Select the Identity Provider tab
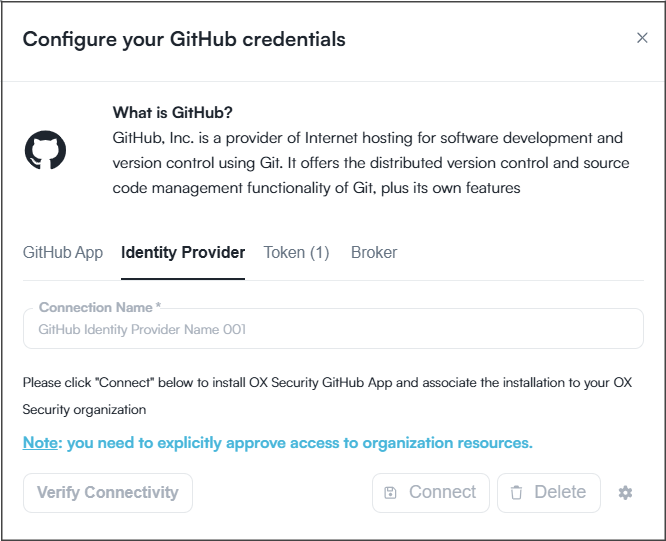The image size is (666, 541). point(183,252)
